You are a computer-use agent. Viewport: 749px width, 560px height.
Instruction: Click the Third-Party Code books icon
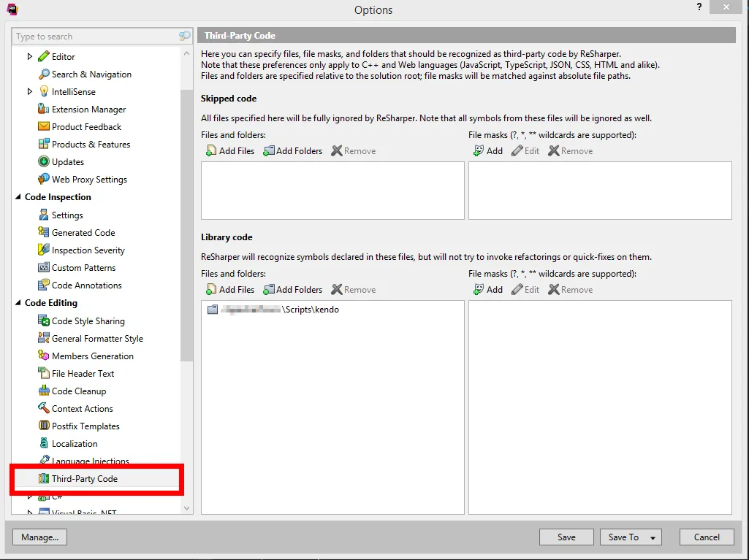coord(43,478)
